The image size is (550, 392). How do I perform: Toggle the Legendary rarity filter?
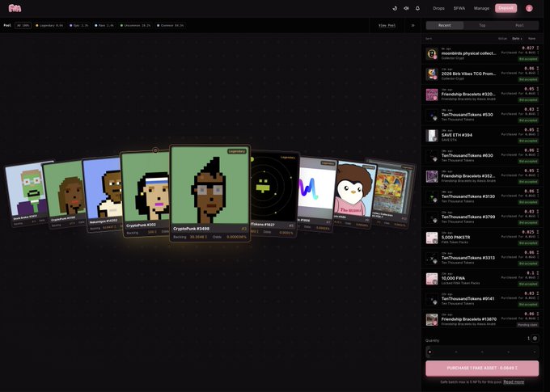tap(49, 25)
